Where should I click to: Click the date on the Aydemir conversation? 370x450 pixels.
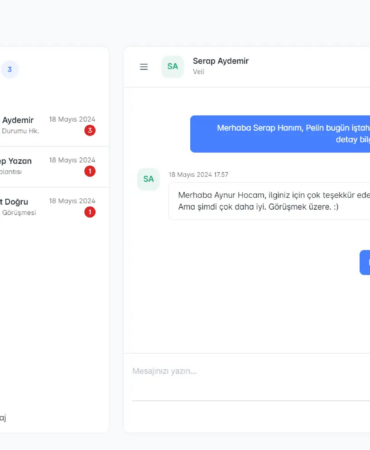pyautogui.click(x=72, y=119)
